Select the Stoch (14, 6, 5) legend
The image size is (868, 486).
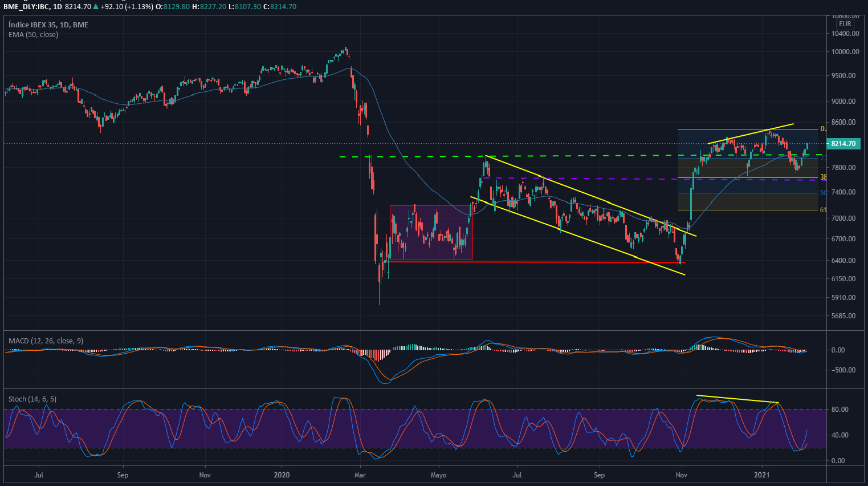pos(32,399)
